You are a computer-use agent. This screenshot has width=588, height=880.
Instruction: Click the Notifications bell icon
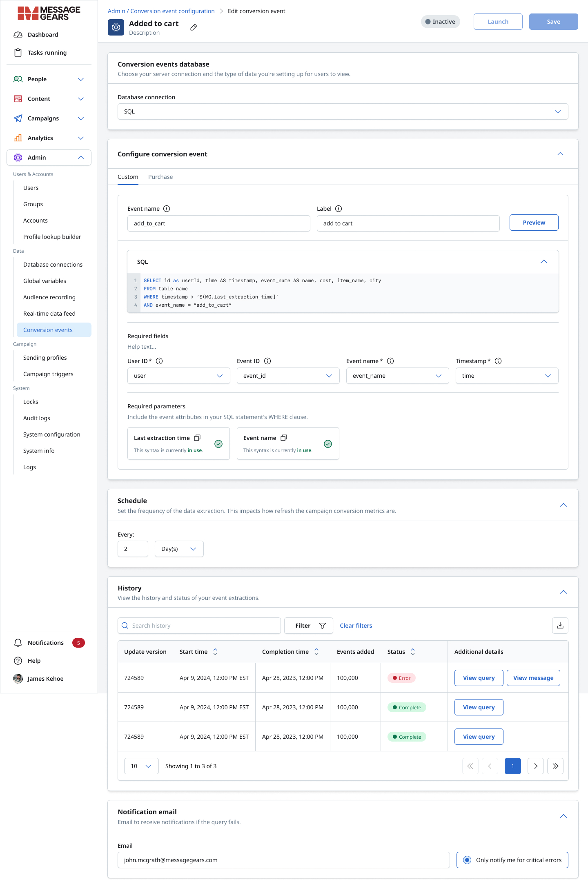pos(18,643)
